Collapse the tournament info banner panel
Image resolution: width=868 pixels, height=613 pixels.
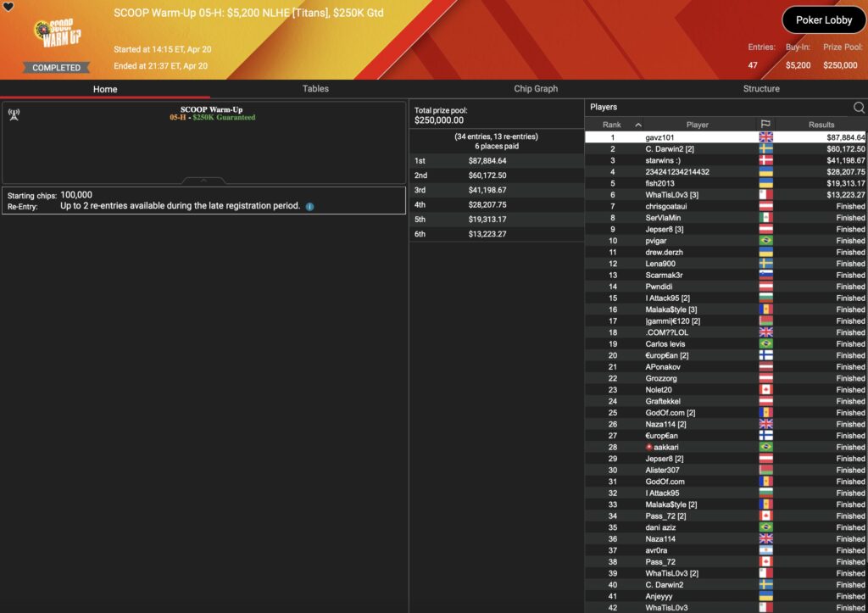(203, 181)
